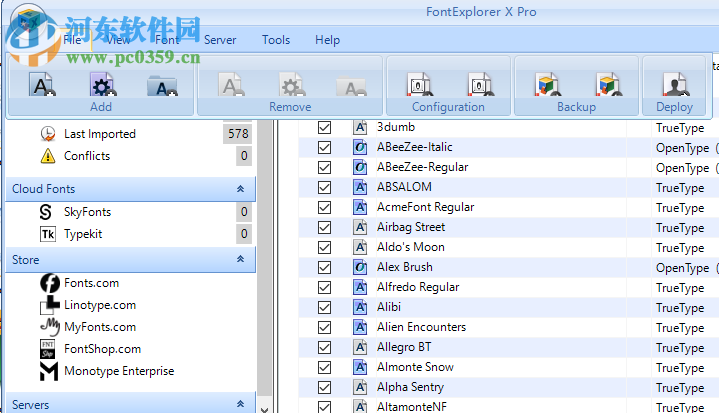Screen dimensions: 719x413
Task: Click the gear icon in Remove group
Action: pyautogui.click(x=292, y=85)
